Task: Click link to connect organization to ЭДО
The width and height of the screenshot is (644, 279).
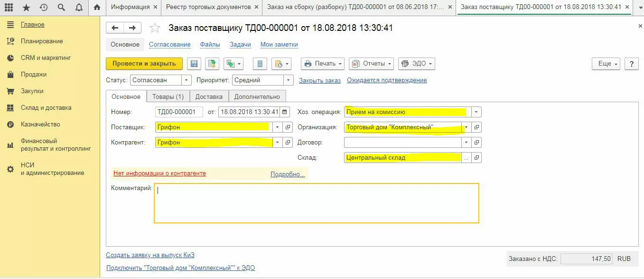Action: click(x=180, y=268)
